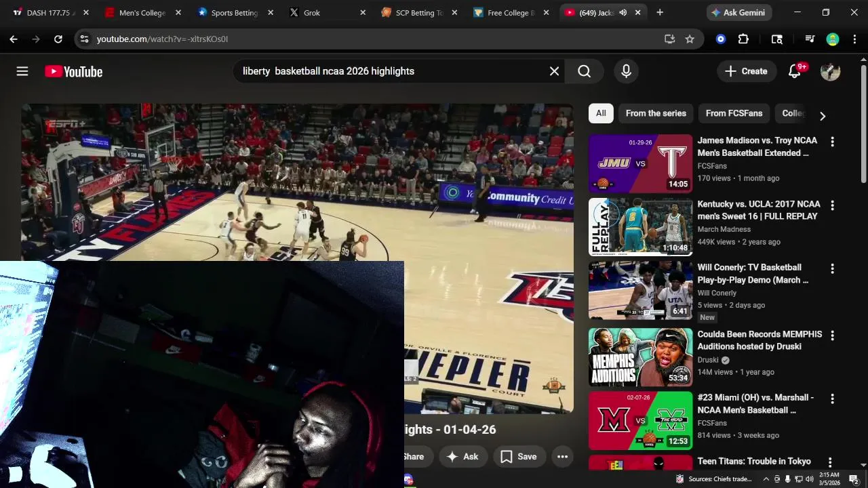The width and height of the screenshot is (868, 488).
Task: Open the Kentucky vs. UCLA video title
Action: click(x=759, y=210)
